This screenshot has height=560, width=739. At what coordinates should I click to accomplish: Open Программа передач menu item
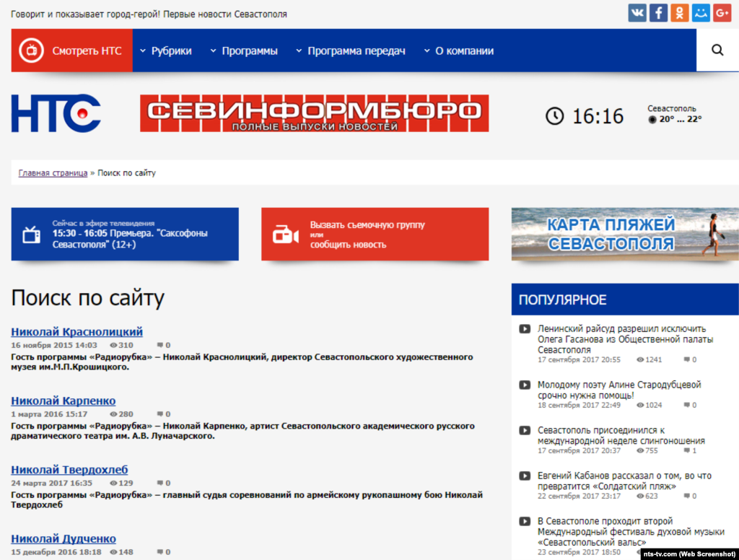[x=350, y=51]
